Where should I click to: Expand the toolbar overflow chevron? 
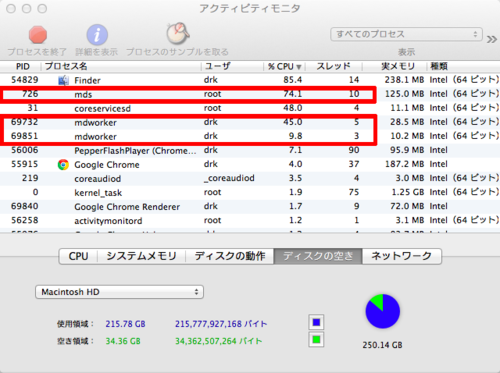coord(492,39)
